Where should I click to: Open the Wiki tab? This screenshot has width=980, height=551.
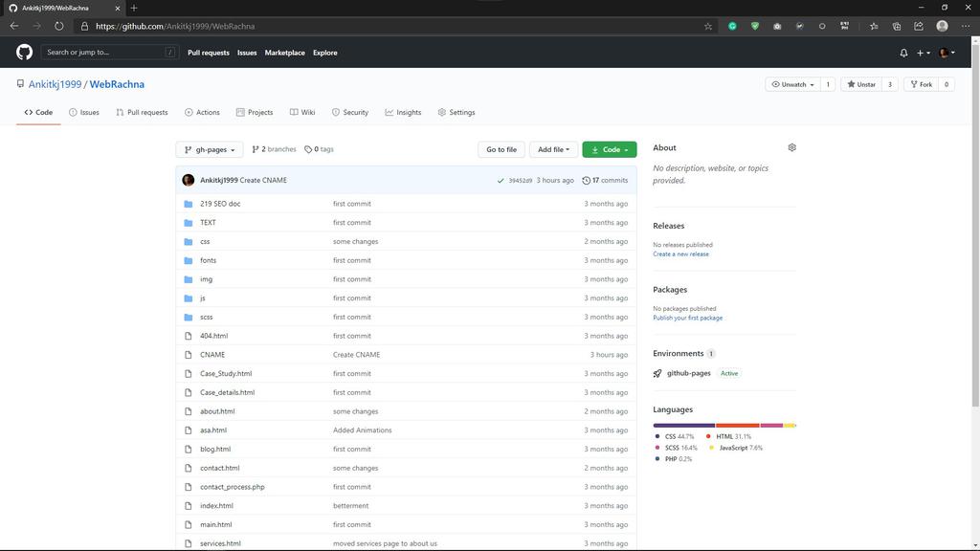click(302, 113)
